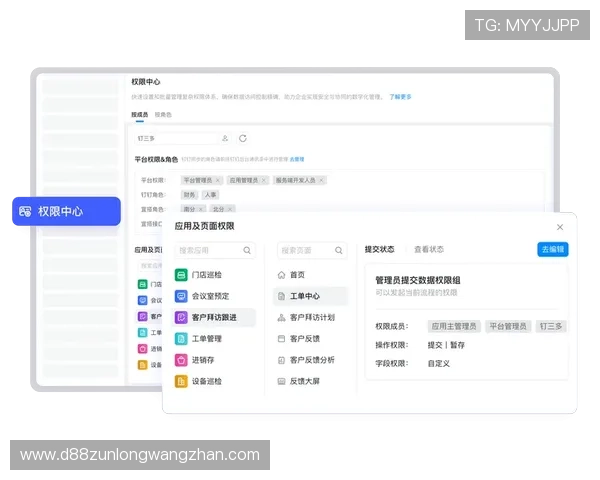
Task: Remove the 南分 role tag
Action: click(x=201, y=209)
